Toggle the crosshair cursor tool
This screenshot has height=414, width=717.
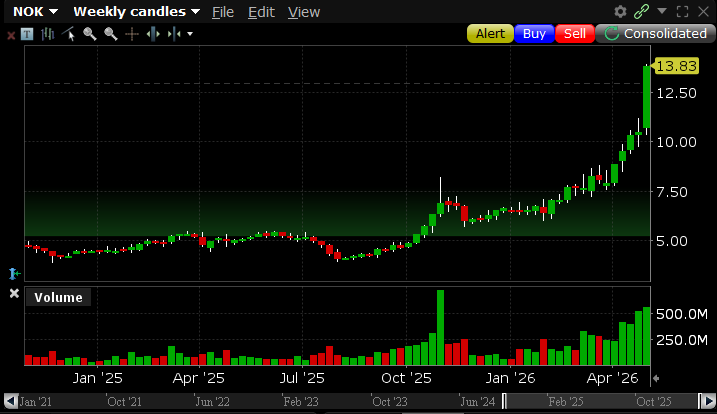[132, 34]
